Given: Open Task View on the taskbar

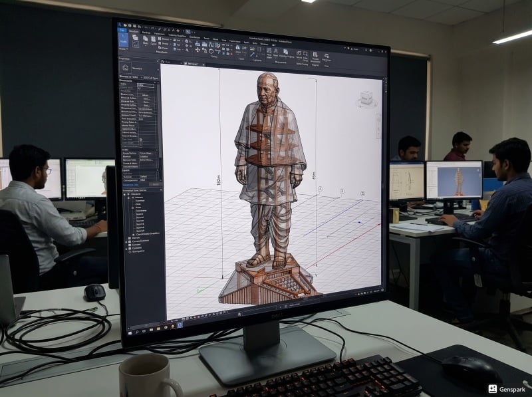Looking at the screenshot, I should point(144,331).
